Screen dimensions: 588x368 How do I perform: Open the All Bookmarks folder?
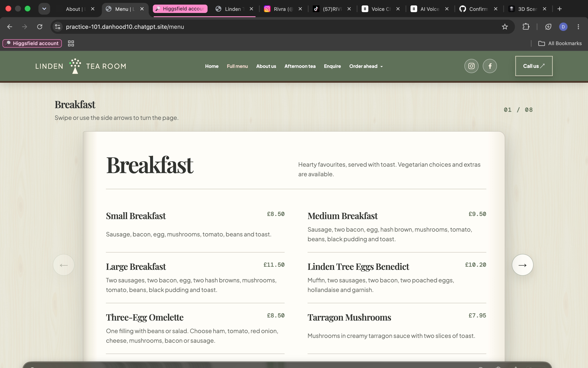click(560, 43)
